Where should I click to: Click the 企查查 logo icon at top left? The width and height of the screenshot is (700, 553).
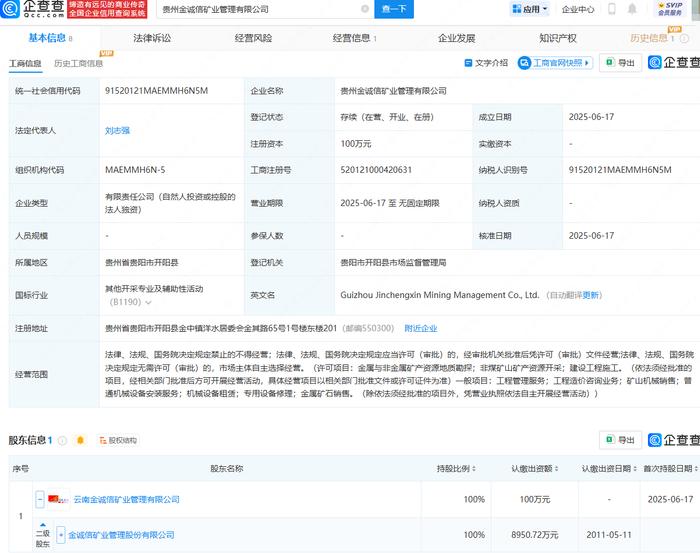coord(10,8)
